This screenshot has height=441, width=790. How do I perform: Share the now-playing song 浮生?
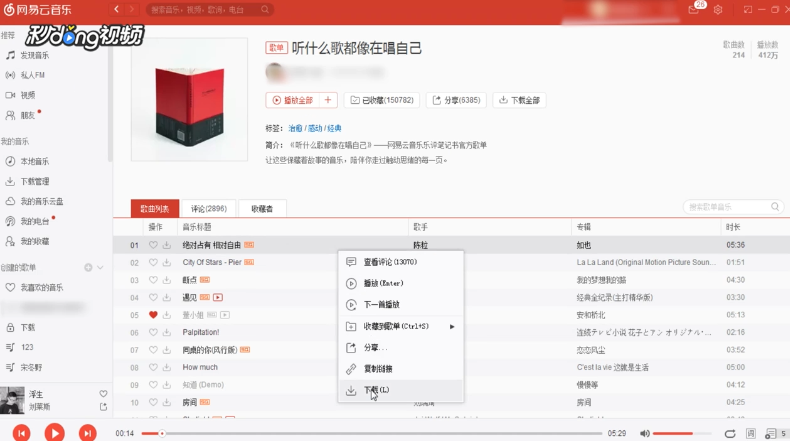pyautogui.click(x=103, y=407)
